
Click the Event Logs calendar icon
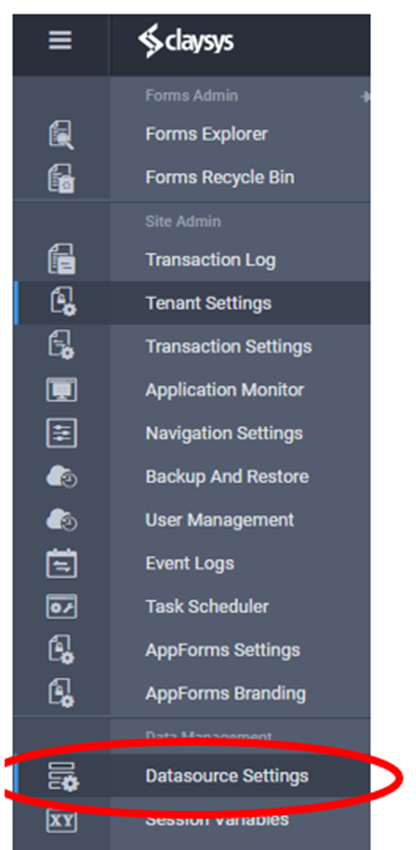pyautogui.click(x=61, y=563)
